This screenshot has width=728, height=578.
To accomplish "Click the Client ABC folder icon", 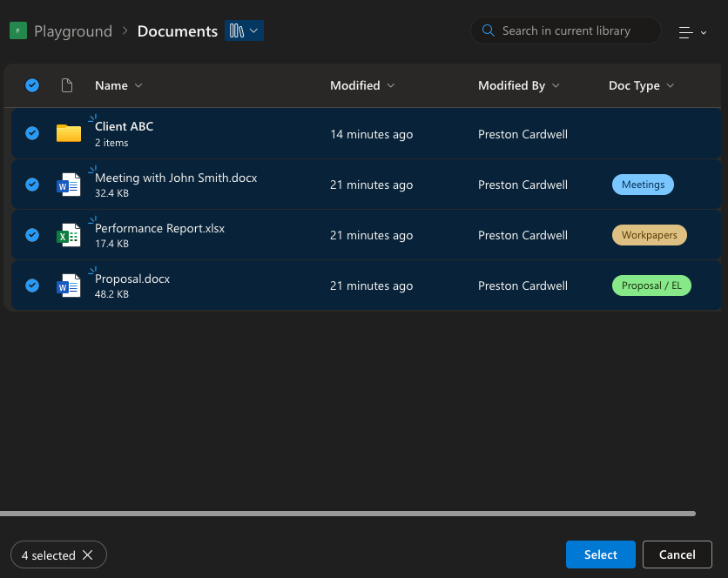I will click(68, 133).
